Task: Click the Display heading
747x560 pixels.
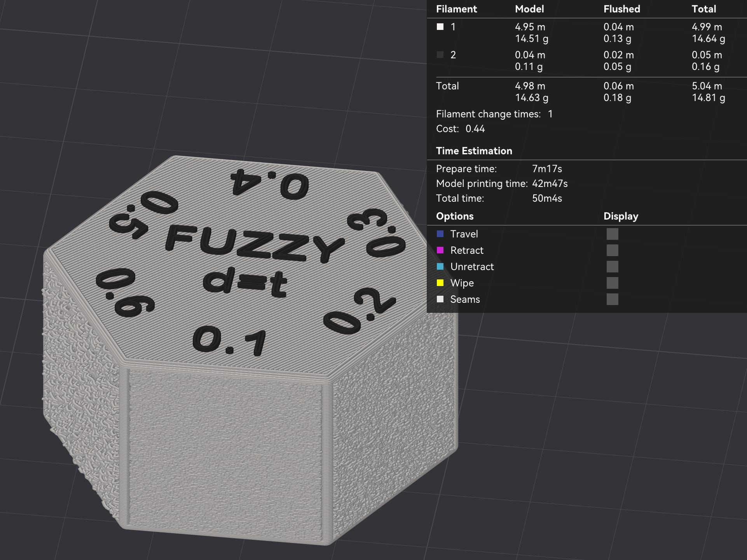Action: coord(621,216)
